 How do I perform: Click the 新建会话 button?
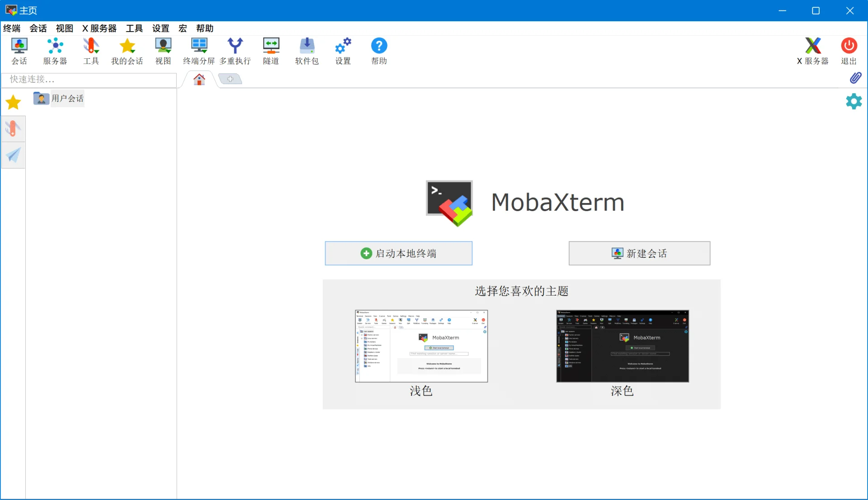(639, 253)
